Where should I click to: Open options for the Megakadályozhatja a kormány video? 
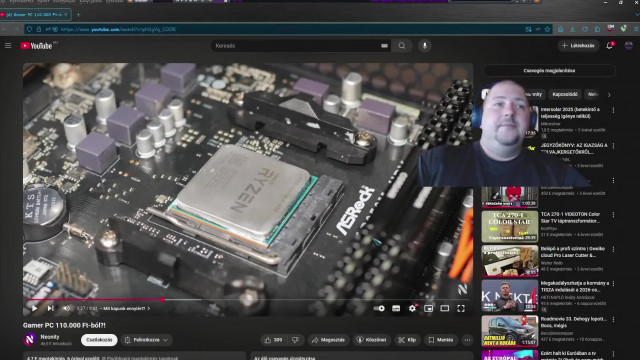[x=613, y=283]
